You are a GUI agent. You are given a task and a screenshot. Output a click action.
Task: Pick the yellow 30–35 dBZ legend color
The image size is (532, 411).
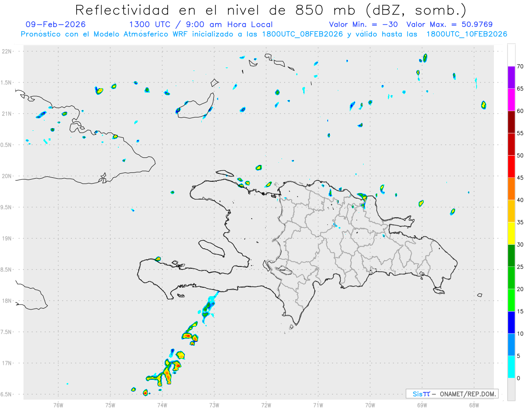(511, 234)
